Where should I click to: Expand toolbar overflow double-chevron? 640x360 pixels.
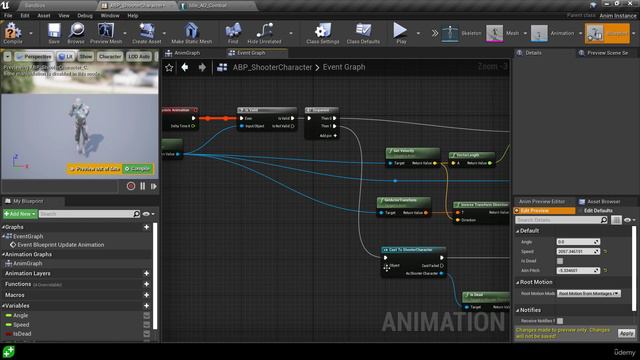click(x=435, y=33)
